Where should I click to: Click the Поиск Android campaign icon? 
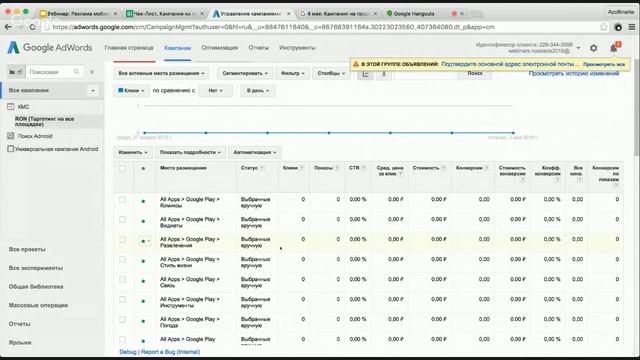(11, 136)
